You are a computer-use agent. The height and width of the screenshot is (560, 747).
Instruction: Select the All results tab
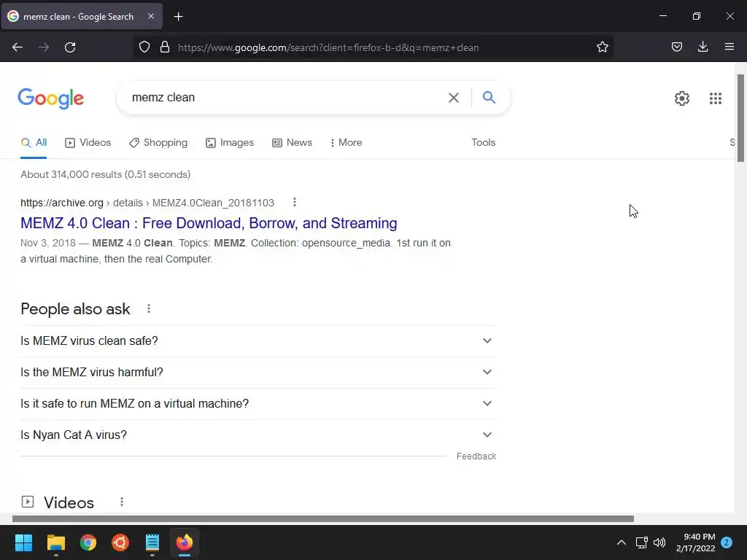point(34,142)
